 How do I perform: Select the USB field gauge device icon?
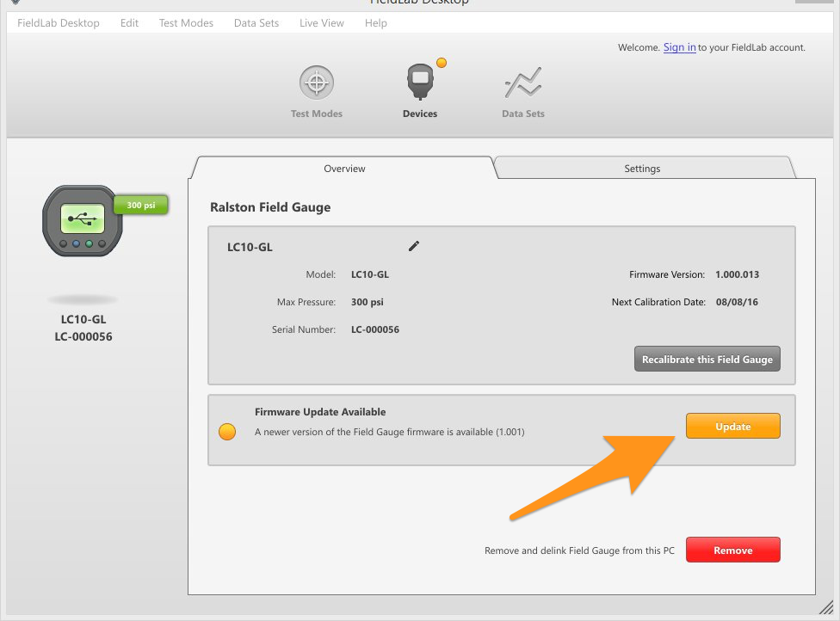click(83, 220)
